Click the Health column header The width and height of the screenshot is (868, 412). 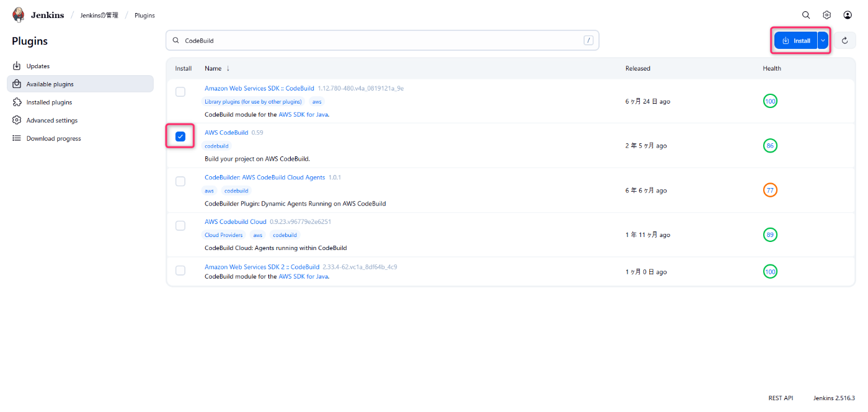(772, 68)
